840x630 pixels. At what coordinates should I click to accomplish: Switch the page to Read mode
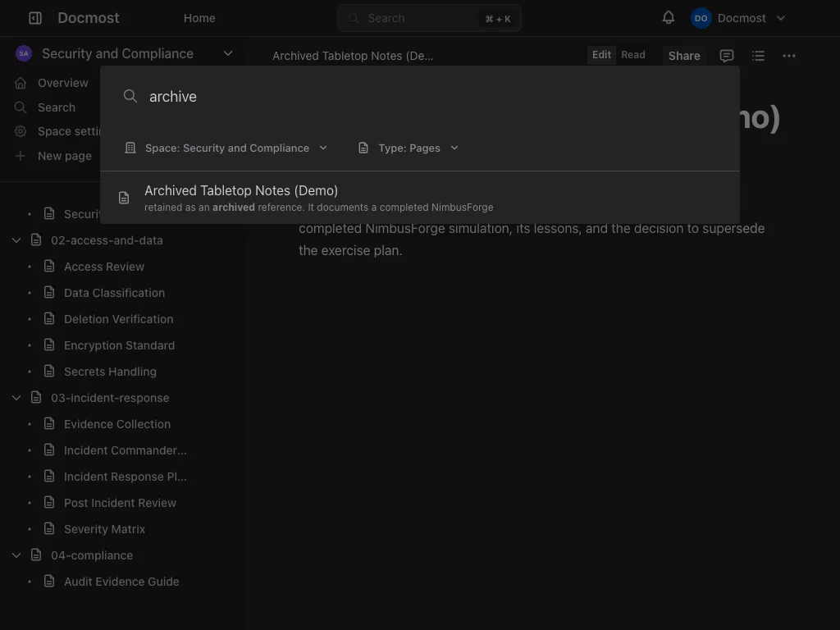[x=632, y=55]
